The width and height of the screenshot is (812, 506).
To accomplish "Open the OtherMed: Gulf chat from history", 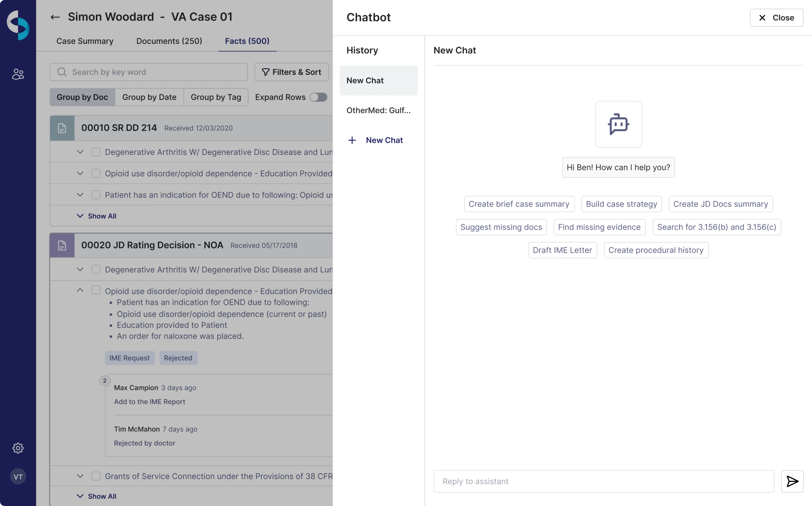I will [x=379, y=111].
